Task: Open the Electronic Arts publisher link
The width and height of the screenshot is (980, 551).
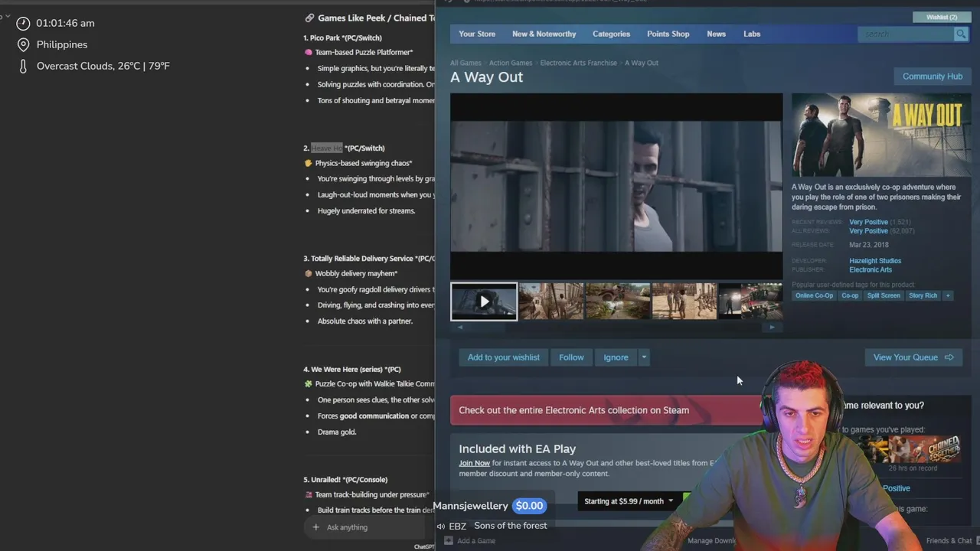Action: (x=871, y=269)
